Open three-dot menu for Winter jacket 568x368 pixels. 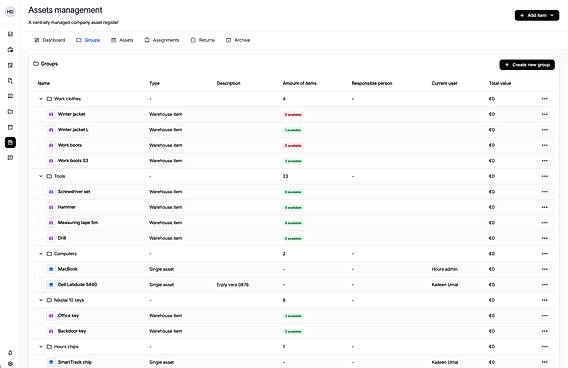544,114
